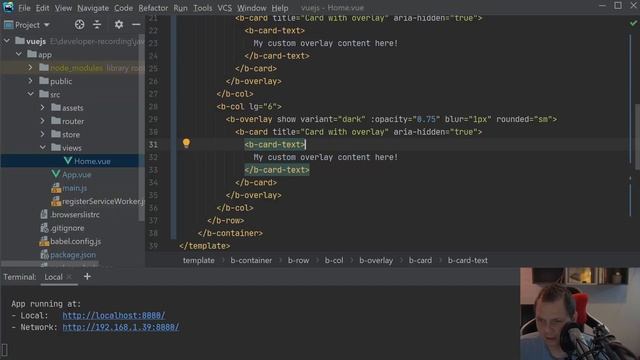Click the assets folder icon

click(56, 107)
